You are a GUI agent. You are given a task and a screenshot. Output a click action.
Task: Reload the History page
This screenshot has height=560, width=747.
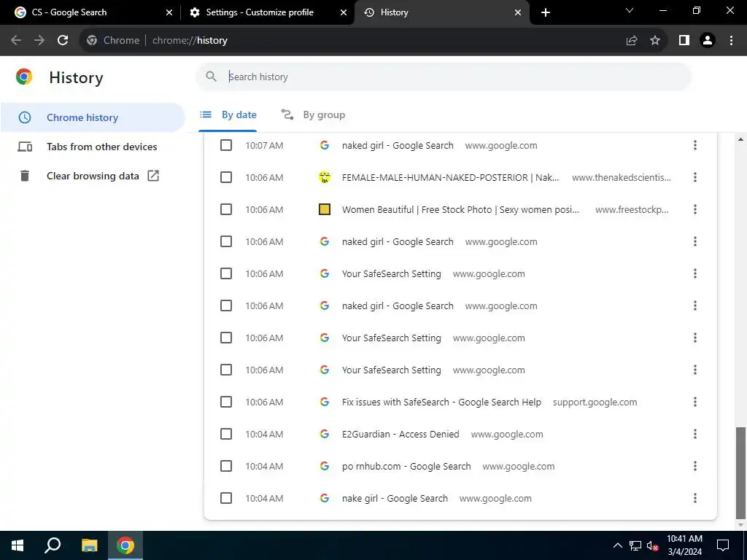coord(63,41)
